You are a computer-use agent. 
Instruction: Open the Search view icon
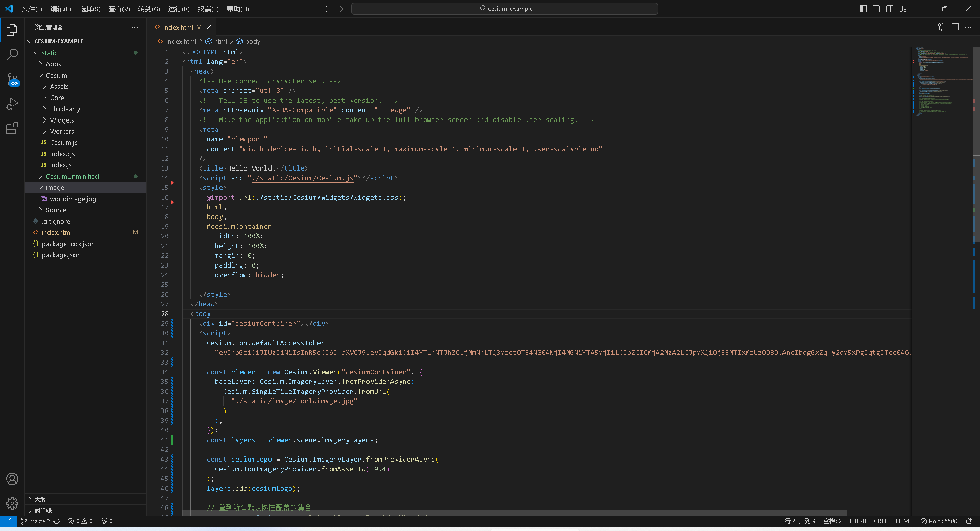point(12,54)
